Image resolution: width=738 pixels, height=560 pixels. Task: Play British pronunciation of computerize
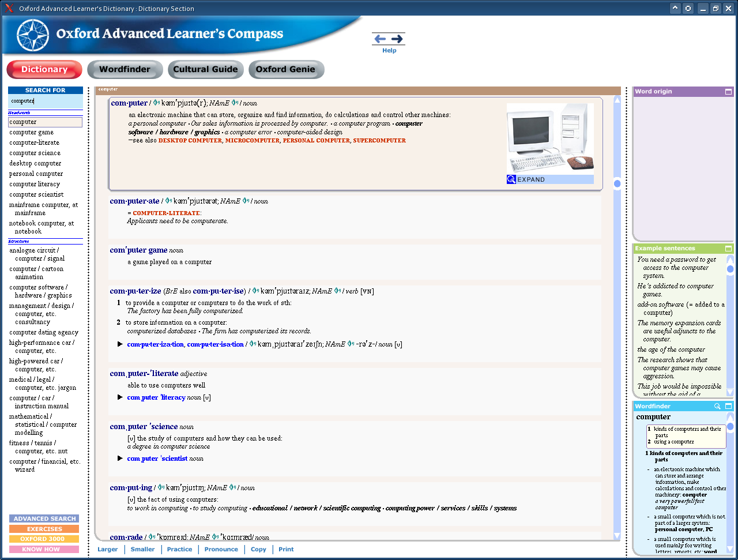(255, 291)
